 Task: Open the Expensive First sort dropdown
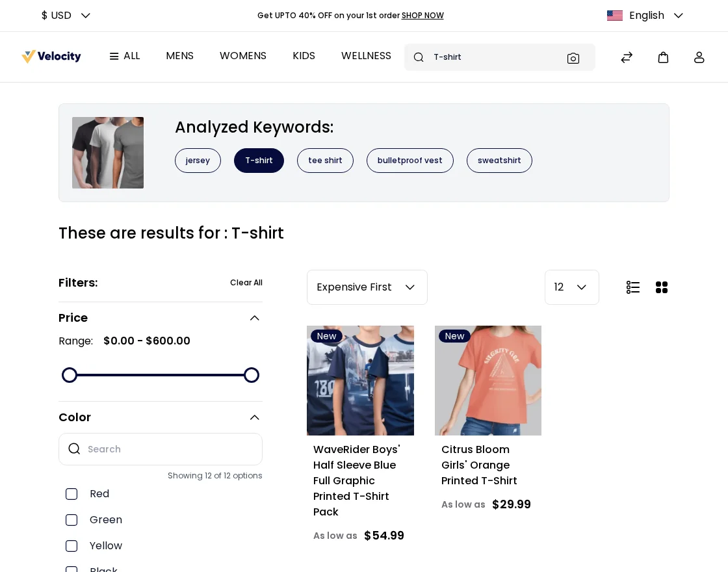pos(367,287)
